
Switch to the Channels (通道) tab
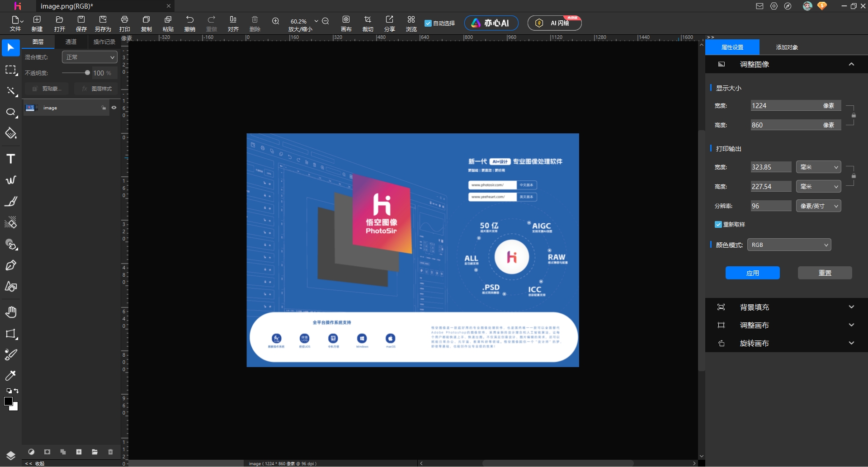coord(71,42)
